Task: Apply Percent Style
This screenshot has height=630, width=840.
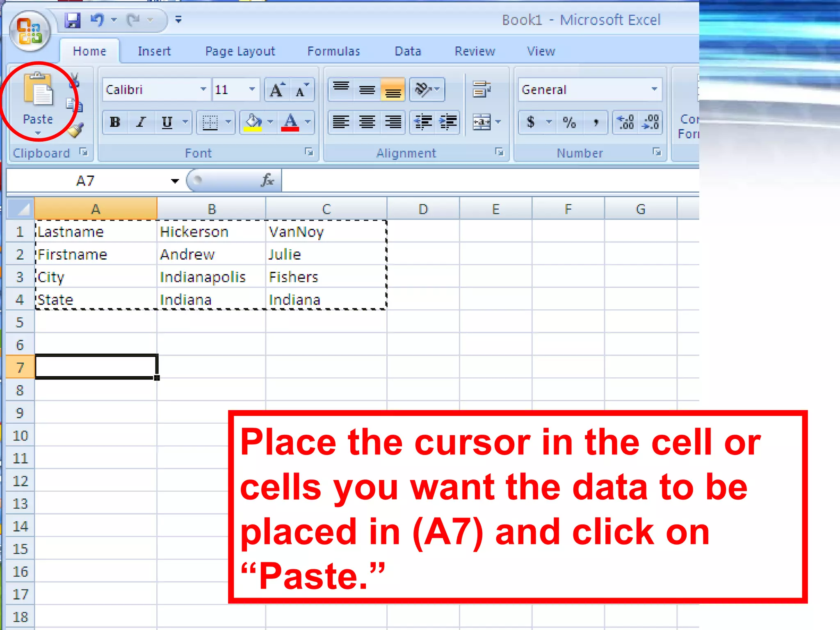Action: (x=569, y=122)
